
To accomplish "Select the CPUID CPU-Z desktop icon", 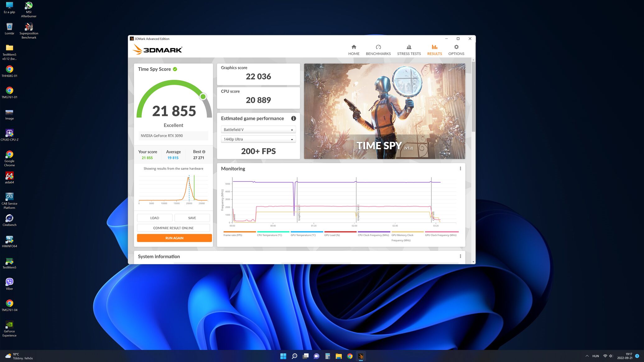I will pyautogui.click(x=9, y=135).
